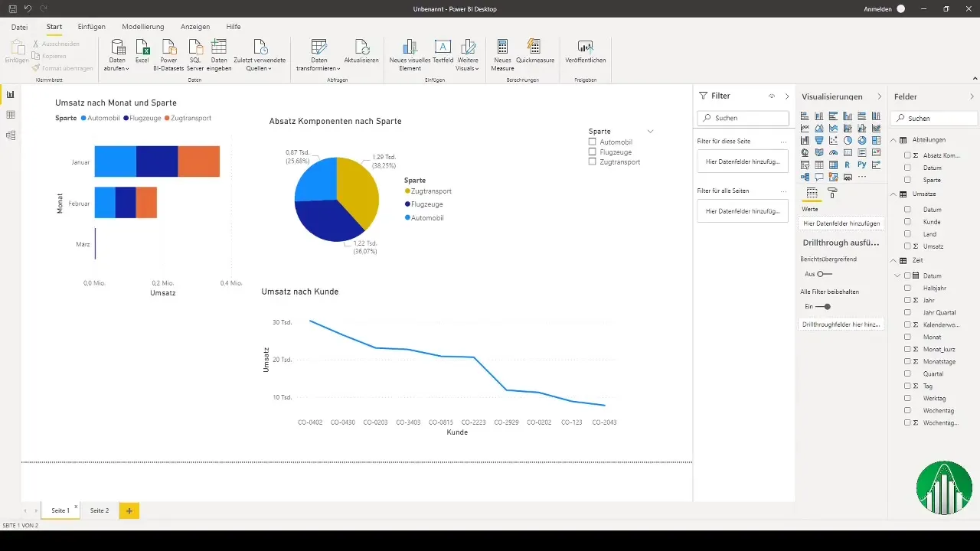The height and width of the screenshot is (551, 980).
Task: Select funnel chart visualization icon
Action: 819,141
